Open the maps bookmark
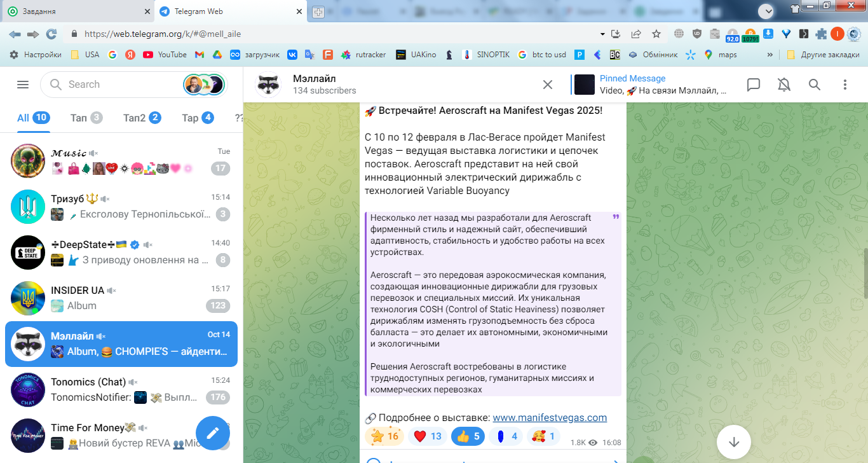 click(x=721, y=55)
